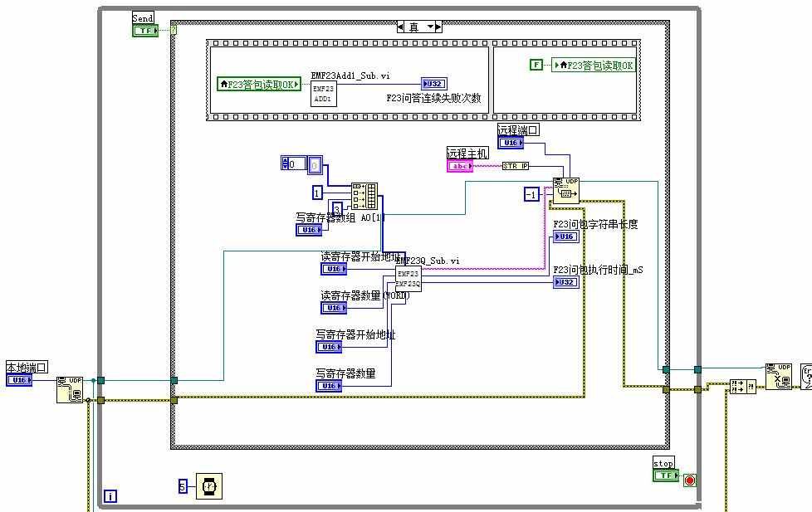This screenshot has height=512, width=812.
Task: Select the STR_IP conversion node
Action: (516, 166)
